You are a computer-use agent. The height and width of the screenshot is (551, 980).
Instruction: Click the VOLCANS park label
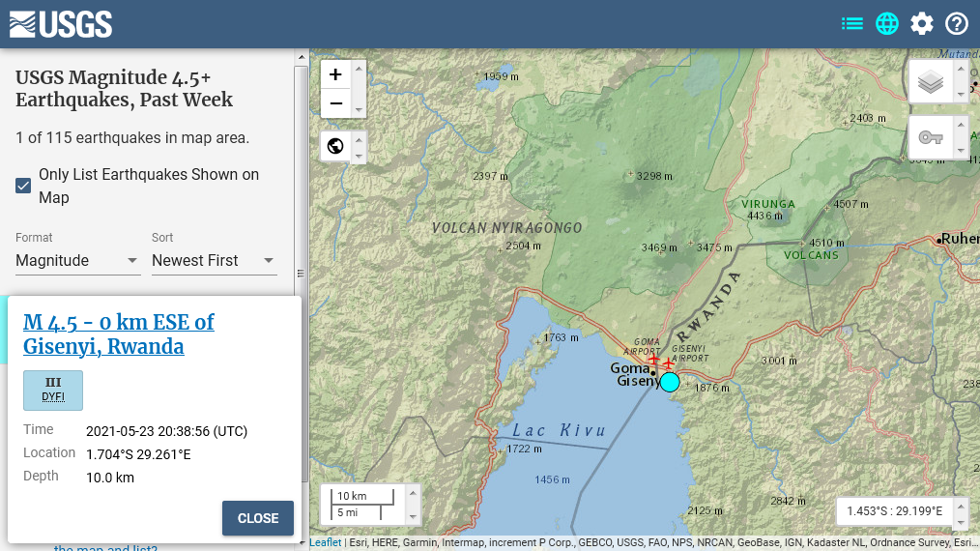pos(811,255)
